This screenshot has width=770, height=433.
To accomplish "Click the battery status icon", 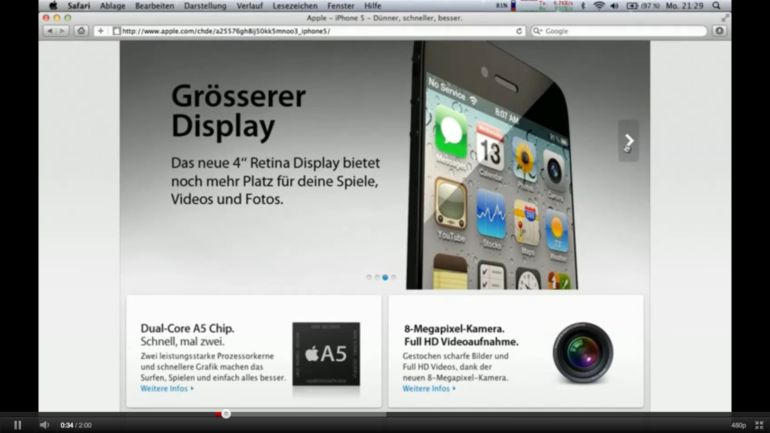I will click(x=632, y=6).
